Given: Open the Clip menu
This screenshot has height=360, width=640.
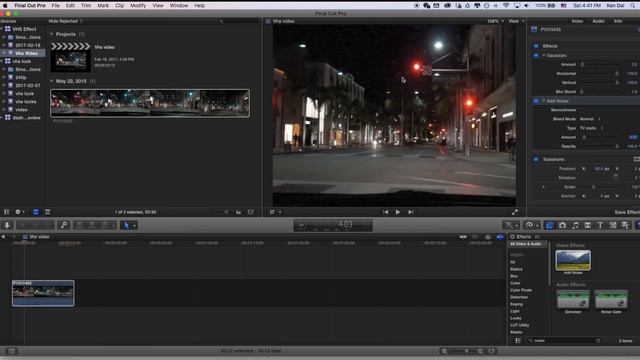Looking at the screenshot, I should pos(120,5).
